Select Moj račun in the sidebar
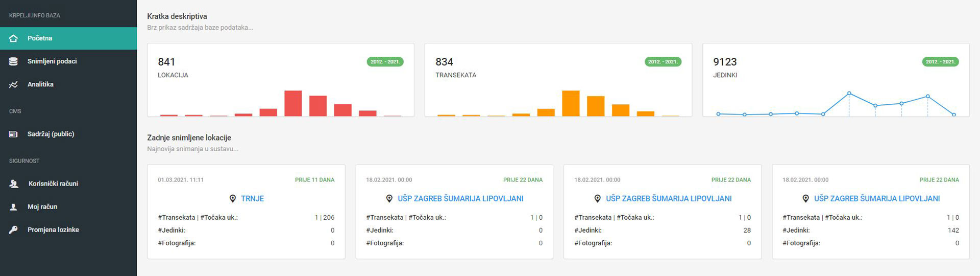980x276 pixels. [68, 206]
